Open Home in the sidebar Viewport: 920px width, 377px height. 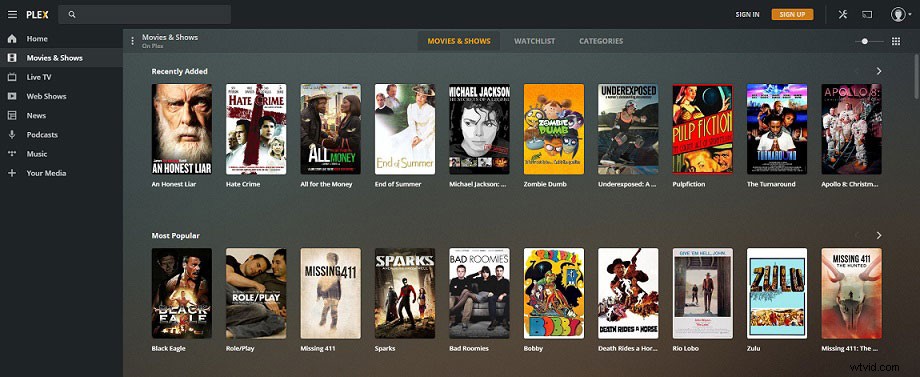(61, 39)
